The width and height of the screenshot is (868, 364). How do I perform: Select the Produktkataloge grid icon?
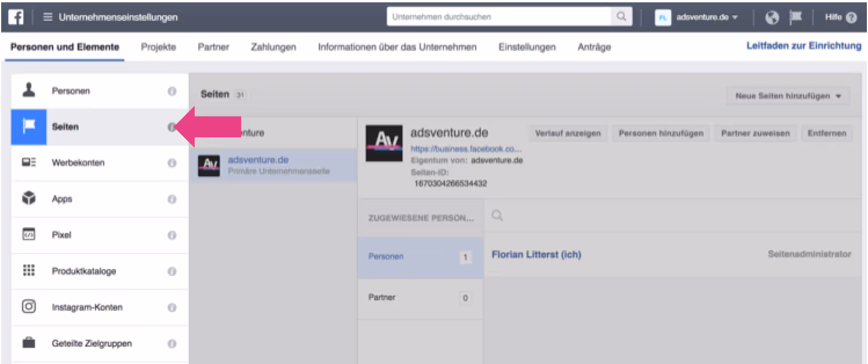[x=29, y=271]
